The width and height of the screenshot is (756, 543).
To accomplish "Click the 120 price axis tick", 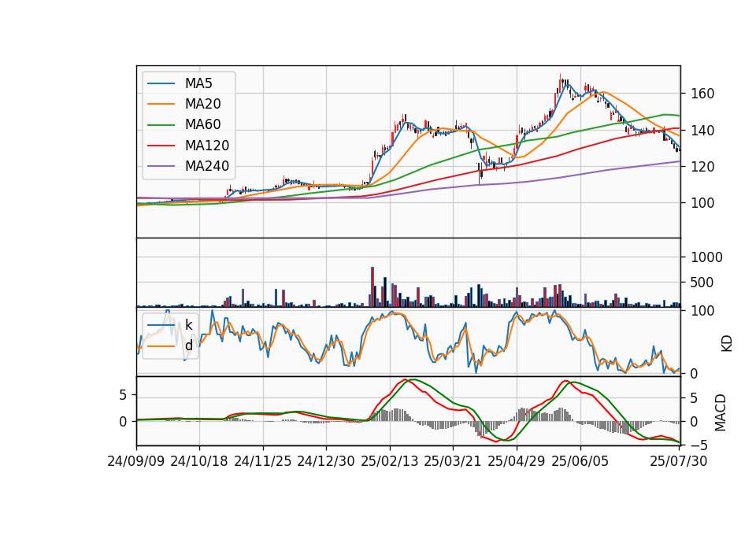I will pyautogui.click(x=702, y=167).
